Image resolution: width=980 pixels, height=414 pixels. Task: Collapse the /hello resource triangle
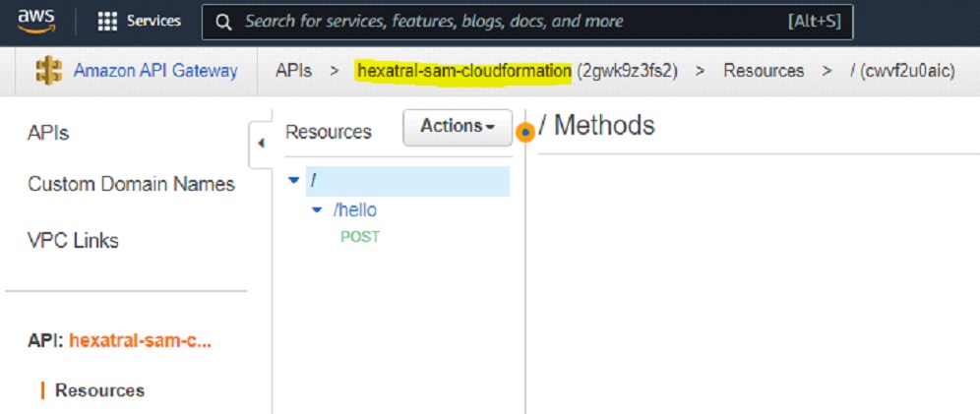click(317, 210)
